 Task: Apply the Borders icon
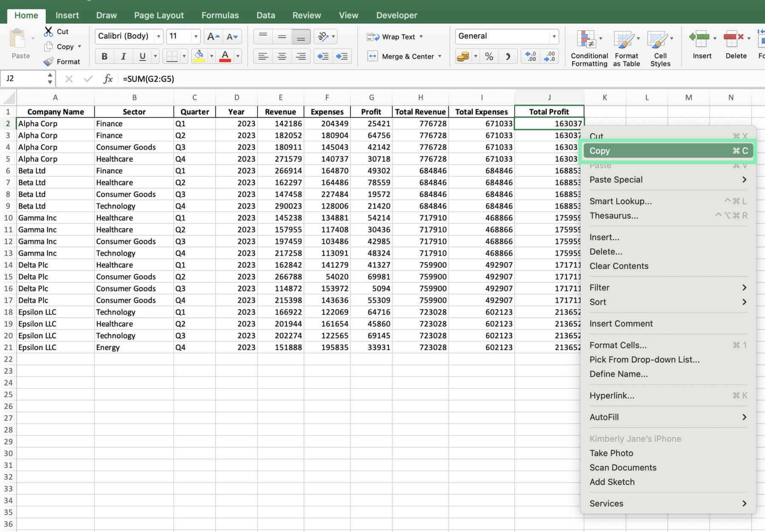coord(172,56)
